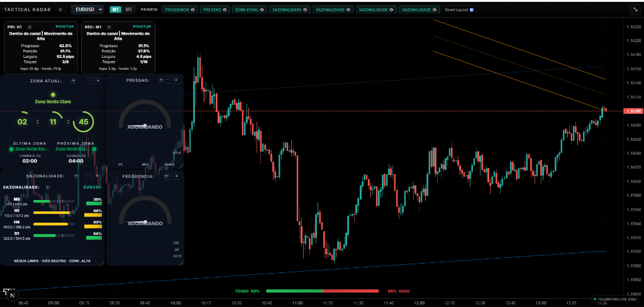Minimize the SAZONALIDADE panel
644x307 pixels.
point(88,176)
